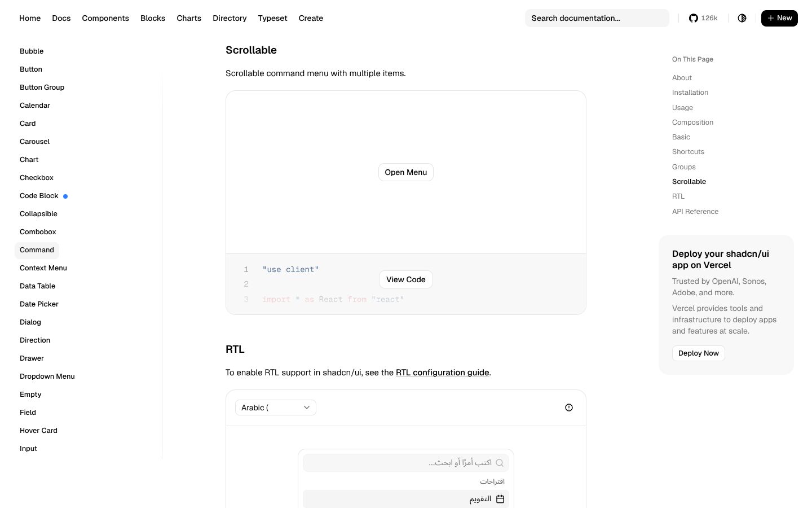Click the search magnifier in Arabic command input
The width and height of the screenshot is (812, 508).
[500, 463]
